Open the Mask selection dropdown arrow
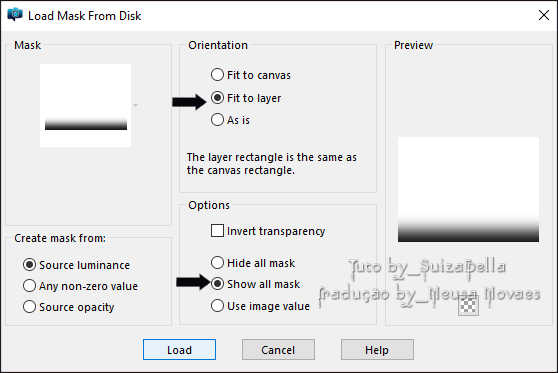Image resolution: width=558 pixels, height=373 pixels. pos(136,105)
